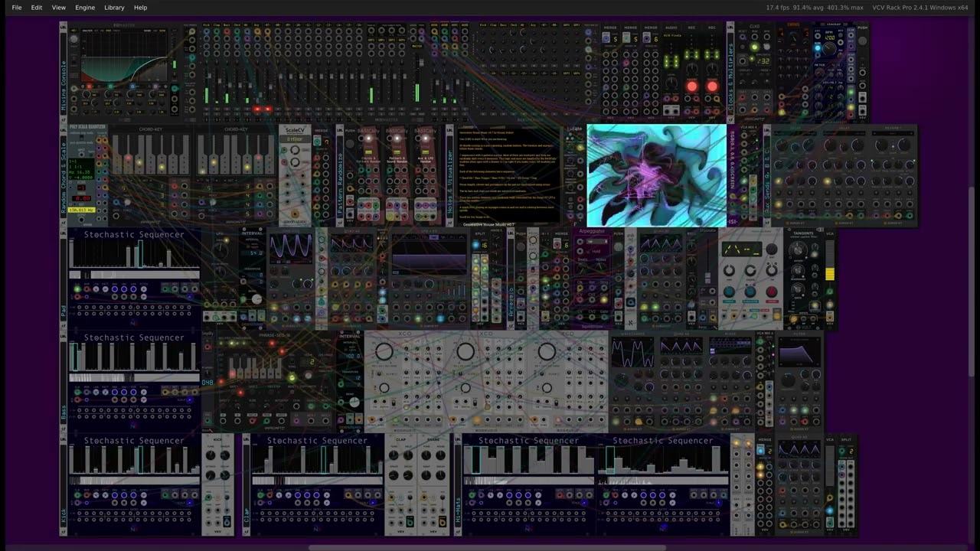Image resolution: width=980 pixels, height=551 pixels.
Task: Click the first CHORD-KEY keyboard
Action: click(x=151, y=153)
